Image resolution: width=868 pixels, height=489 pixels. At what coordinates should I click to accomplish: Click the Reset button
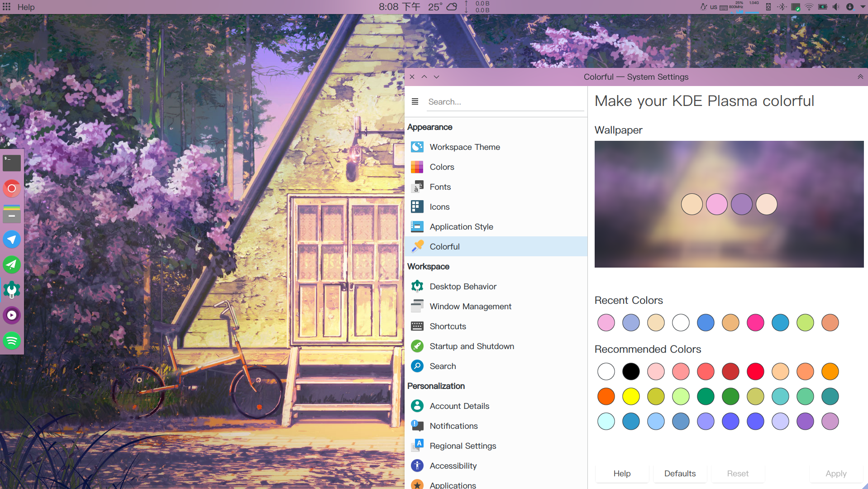click(x=738, y=473)
